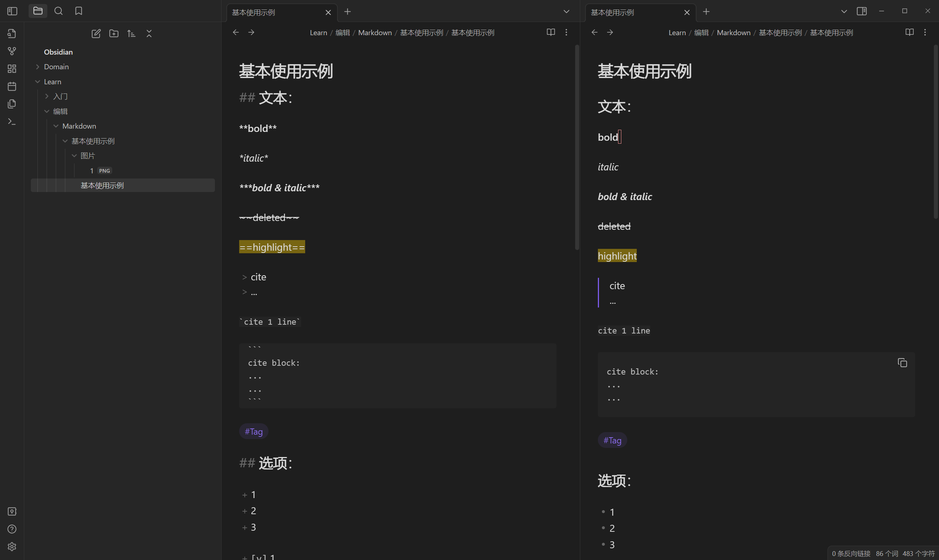
Task: Open more options menu of left note pane
Action: pos(566,32)
